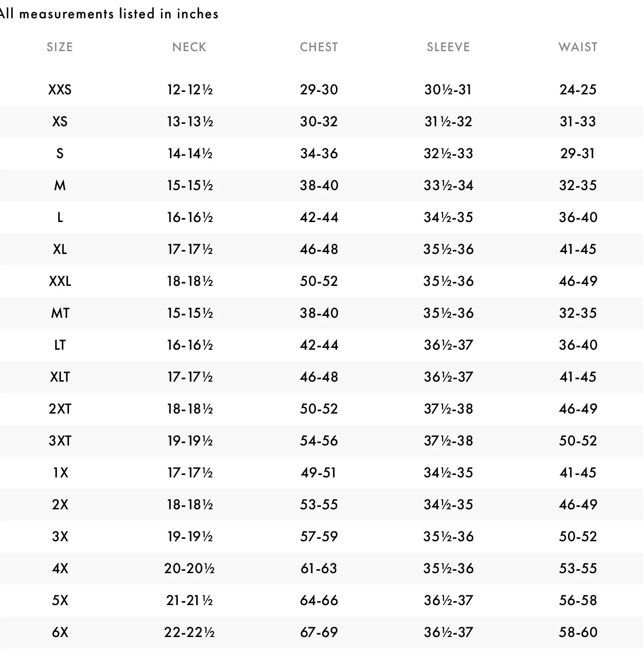
Task: Click the MT size label
Action: pos(60,313)
